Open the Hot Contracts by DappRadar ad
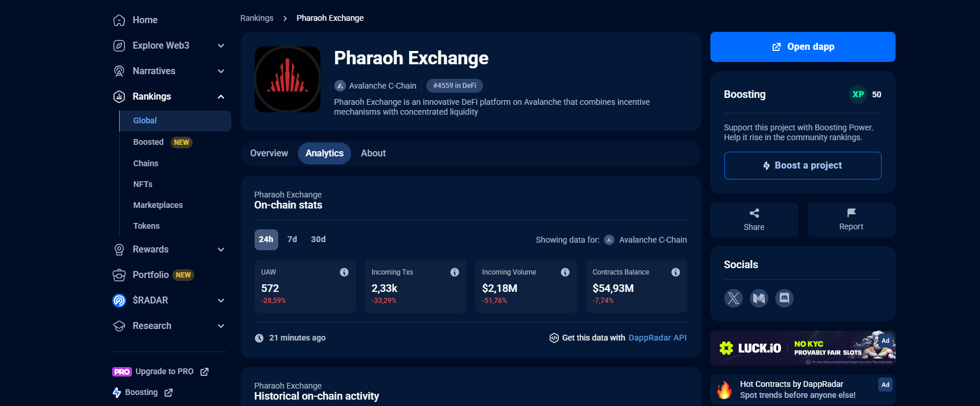The image size is (980, 406). point(803,390)
